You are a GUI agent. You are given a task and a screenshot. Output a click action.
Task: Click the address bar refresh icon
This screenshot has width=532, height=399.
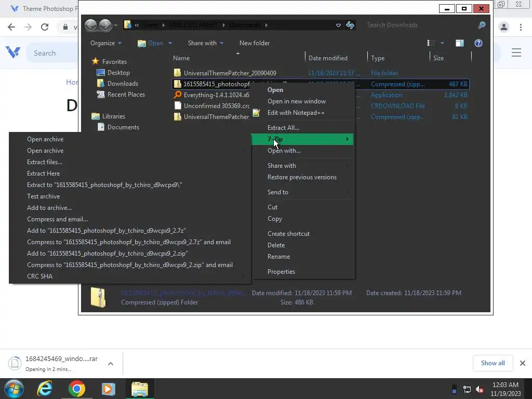click(350, 25)
